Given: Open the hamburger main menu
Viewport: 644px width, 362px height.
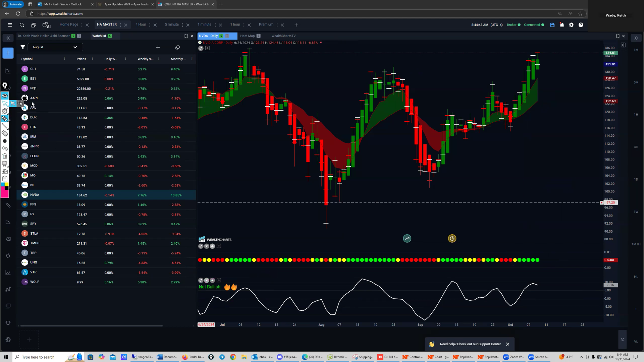Looking at the screenshot, I should pyautogui.click(x=10, y=25).
